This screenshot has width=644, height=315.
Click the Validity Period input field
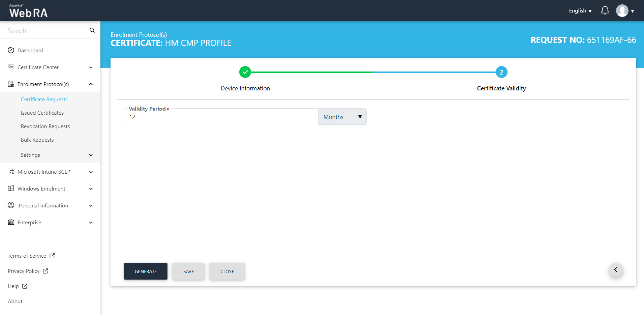click(x=221, y=117)
